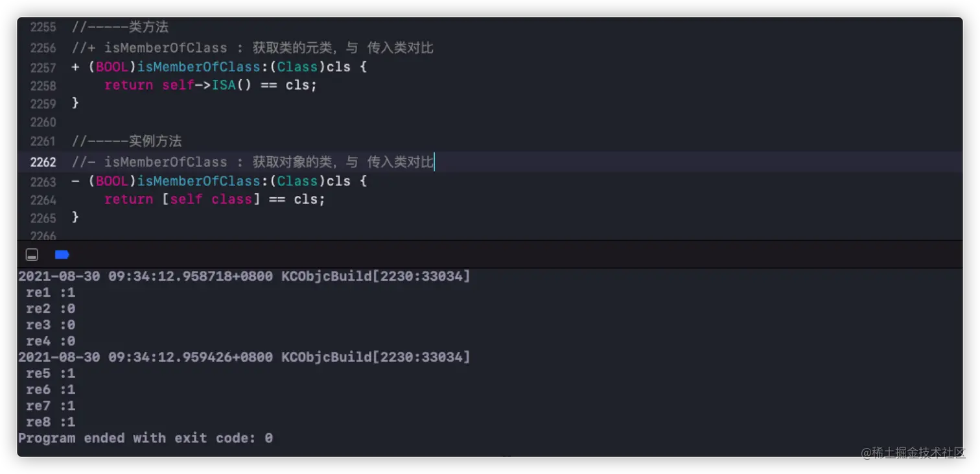Click line number 2261 in gutter

43,141
